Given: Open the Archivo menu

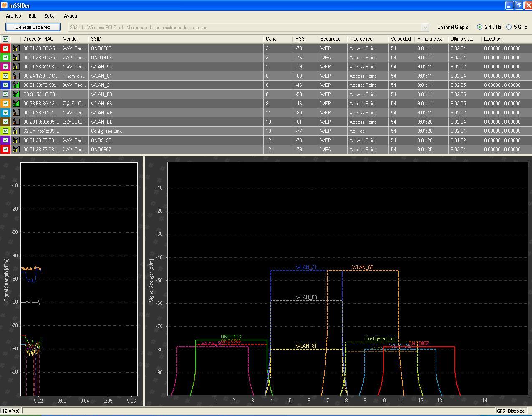Looking at the screenshot, I should tap(13, 16).
